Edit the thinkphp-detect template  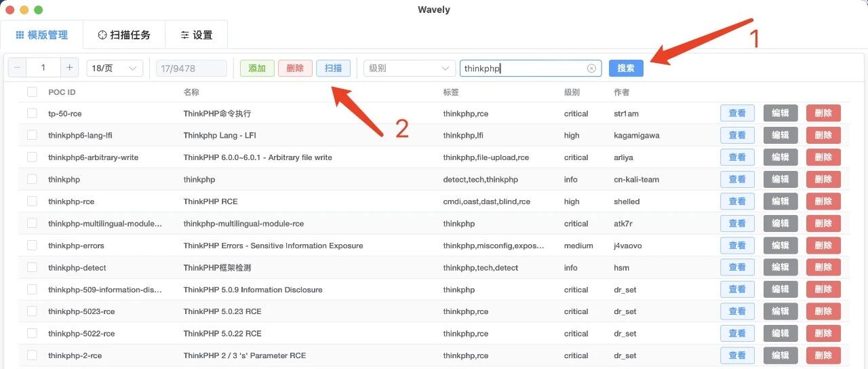[x=781, y=267]
